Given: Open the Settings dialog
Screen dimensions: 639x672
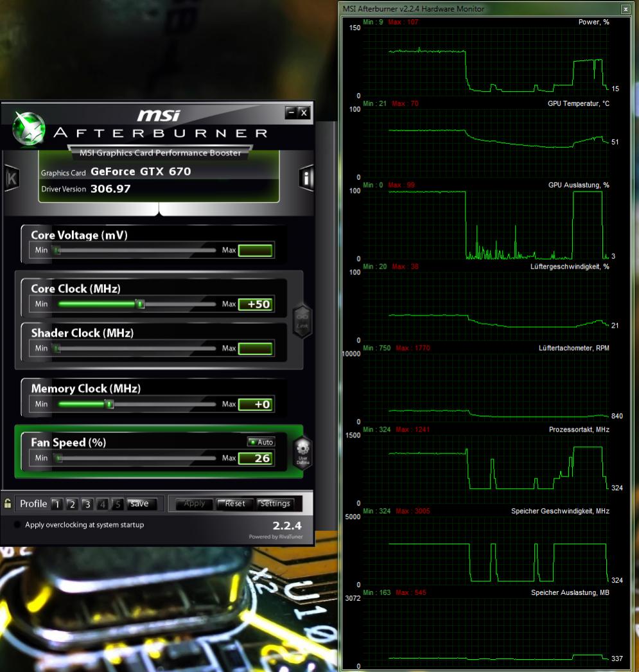Looking at the screenshot, I should pos(275,504).
